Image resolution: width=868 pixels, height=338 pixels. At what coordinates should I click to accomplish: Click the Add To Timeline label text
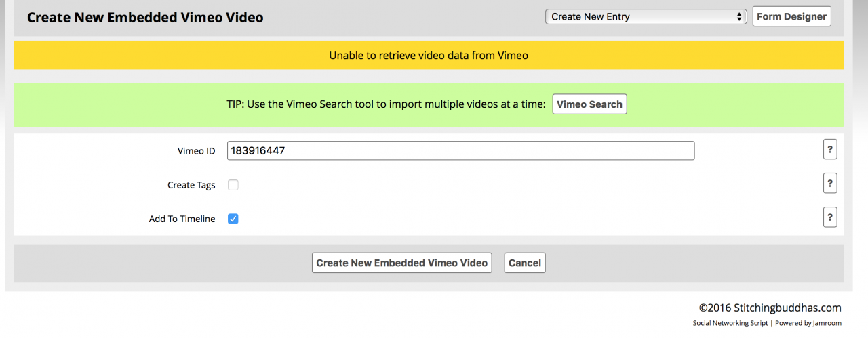[182, 219]
